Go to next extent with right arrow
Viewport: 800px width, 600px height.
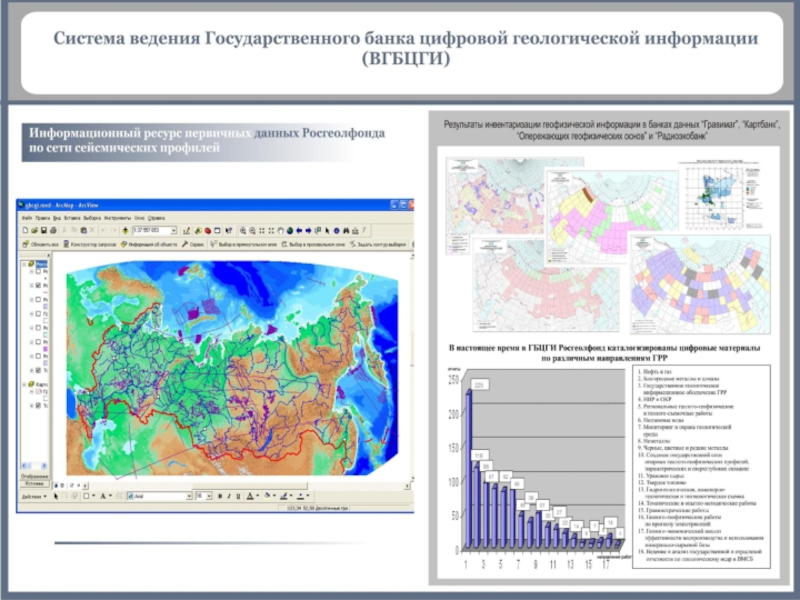pyautogui.click(x=308, y=231)
